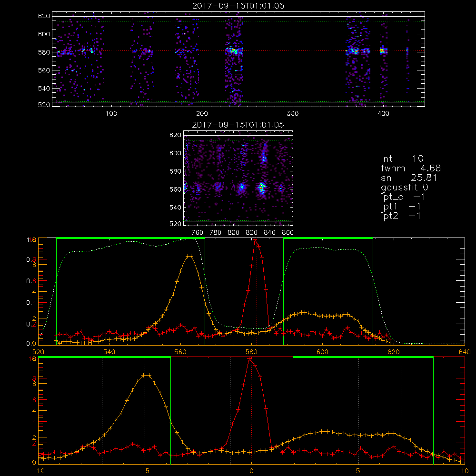Click the x-axis label 100 under the top image

pos(111,114)
